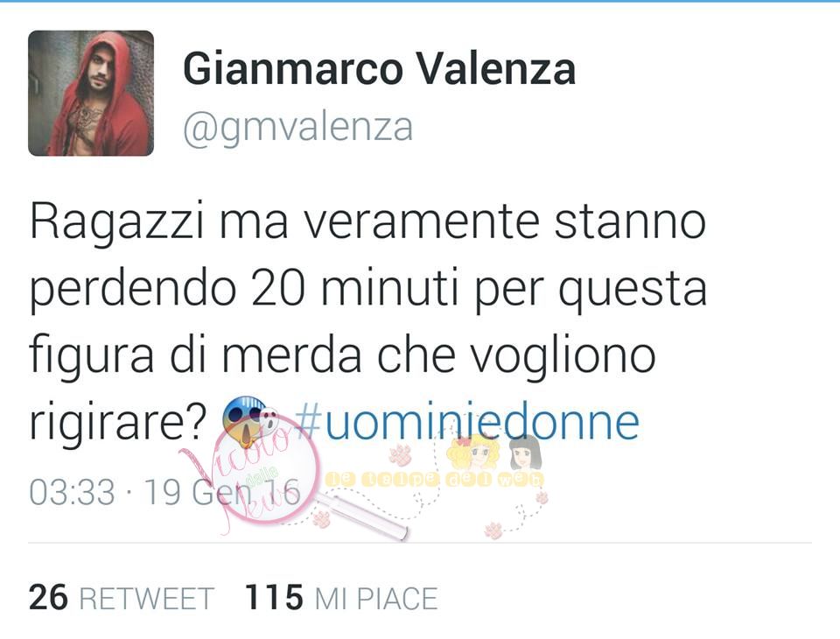Click the Gianmarco Valenza display name

pyautogui.click(x=379, y=69)
